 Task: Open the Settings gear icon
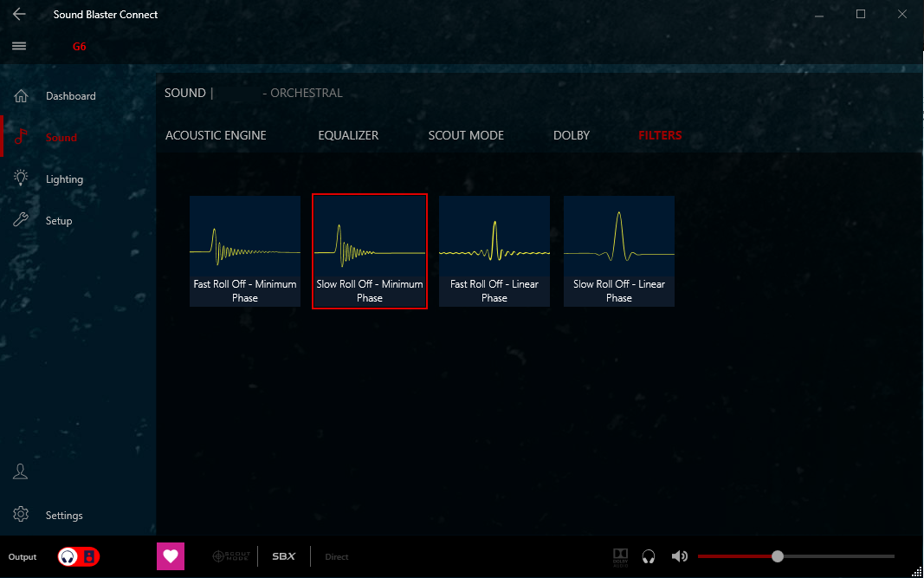[21, 514]
